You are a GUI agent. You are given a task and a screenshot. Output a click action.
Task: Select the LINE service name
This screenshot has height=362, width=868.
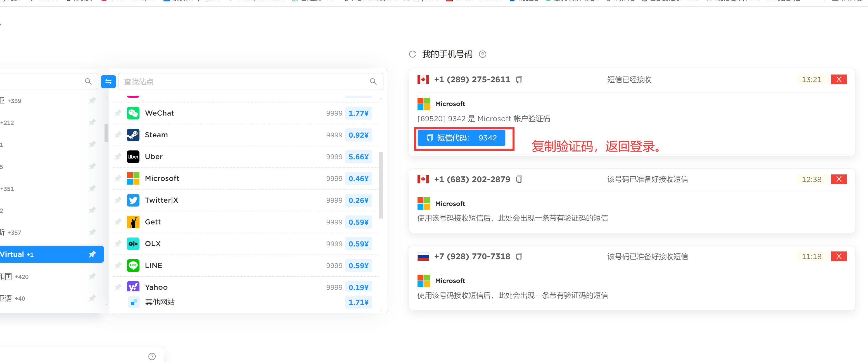click(x=154, y=265)
